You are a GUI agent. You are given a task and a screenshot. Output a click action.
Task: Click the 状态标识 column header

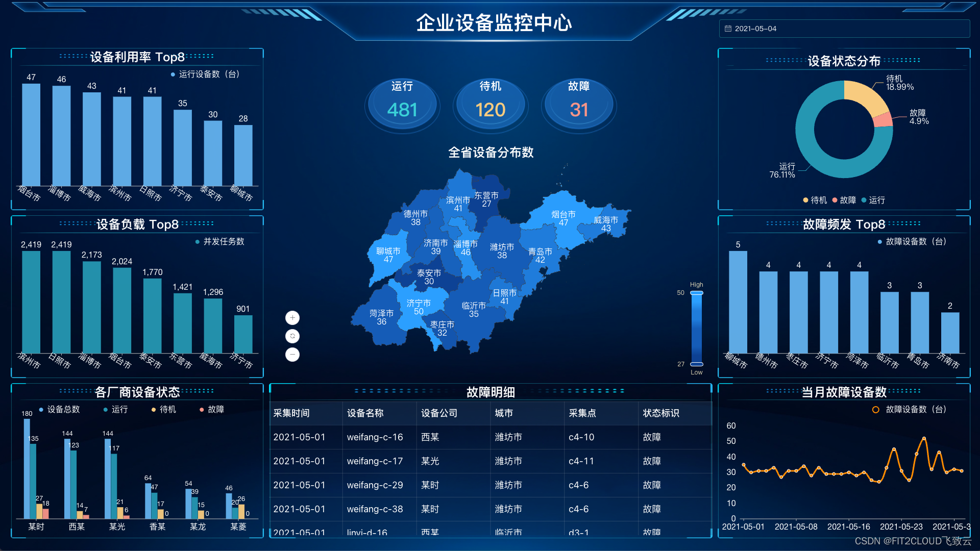[661, 413]
